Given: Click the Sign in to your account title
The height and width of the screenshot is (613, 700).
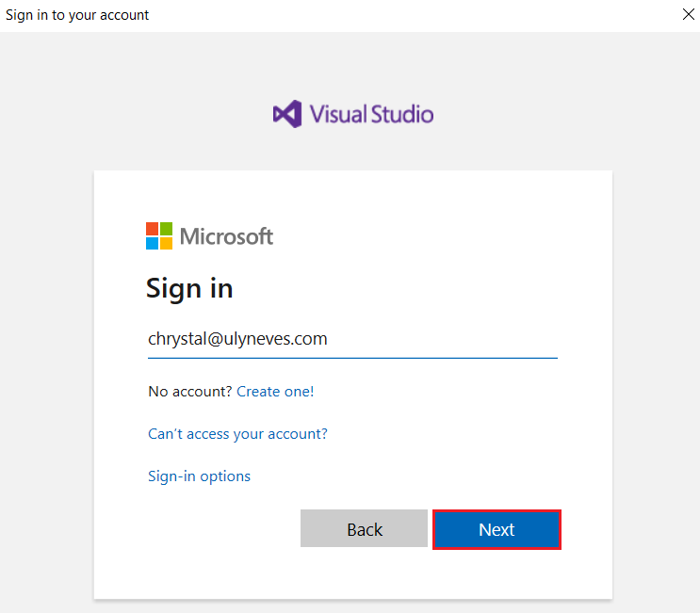Looking at the screenshot, I should tap(77, 15).
